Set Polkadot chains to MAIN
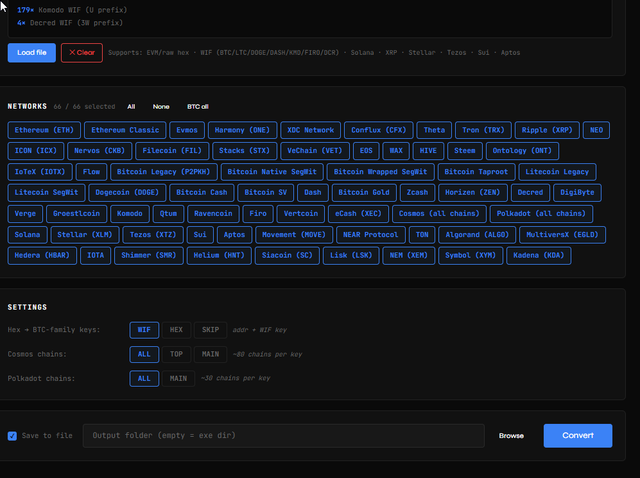Image resolution: width=640 pixels, height=478 pixels. coord(178,378)
